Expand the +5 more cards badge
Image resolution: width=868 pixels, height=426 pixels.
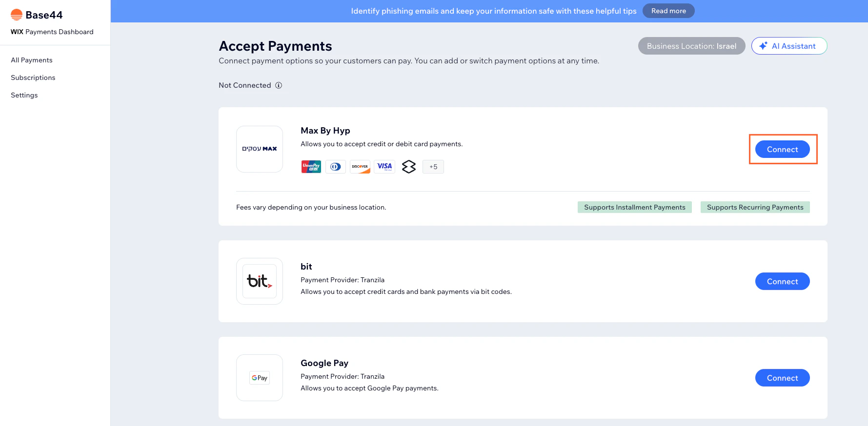[x=433, y=167]
